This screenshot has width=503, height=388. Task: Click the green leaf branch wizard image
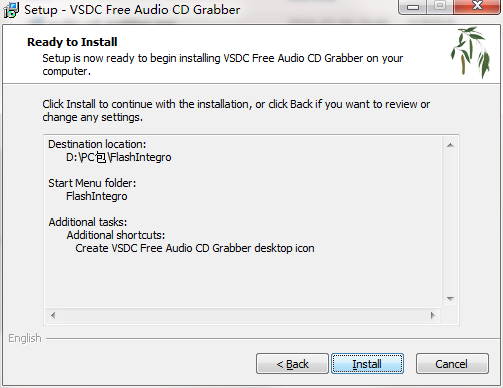pos(471,52)
